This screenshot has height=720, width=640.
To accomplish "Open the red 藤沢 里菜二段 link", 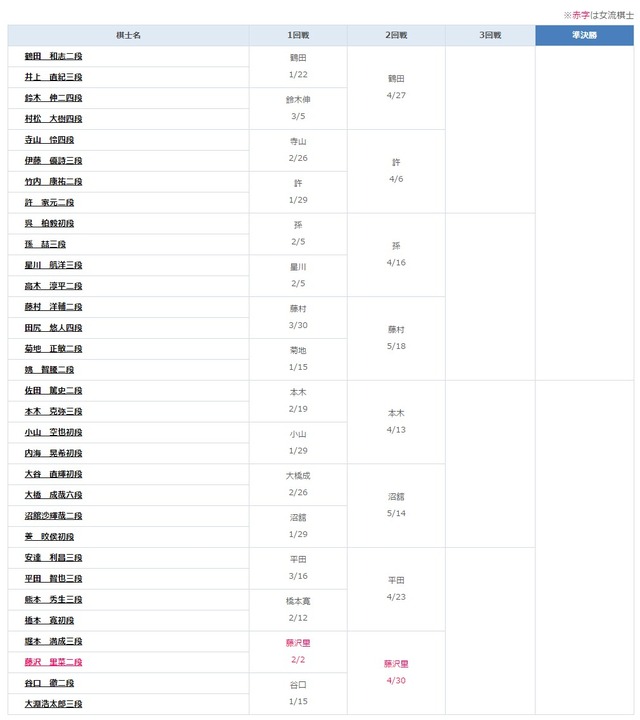I will pos(53,662).
